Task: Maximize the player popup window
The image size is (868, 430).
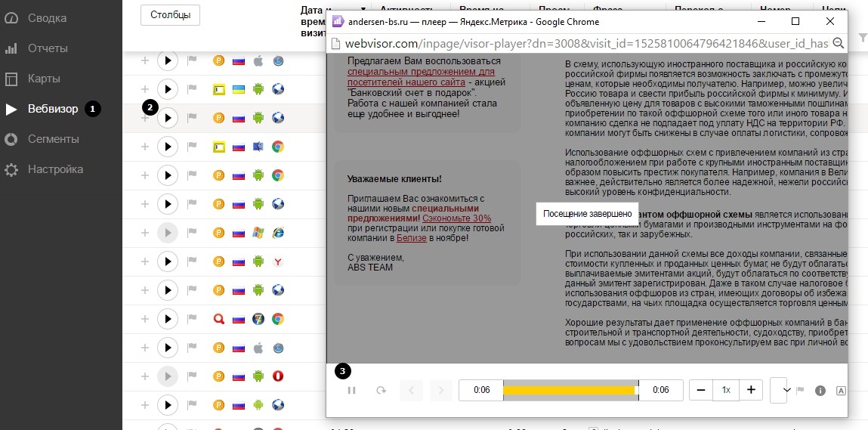Action: pos(795,22)
